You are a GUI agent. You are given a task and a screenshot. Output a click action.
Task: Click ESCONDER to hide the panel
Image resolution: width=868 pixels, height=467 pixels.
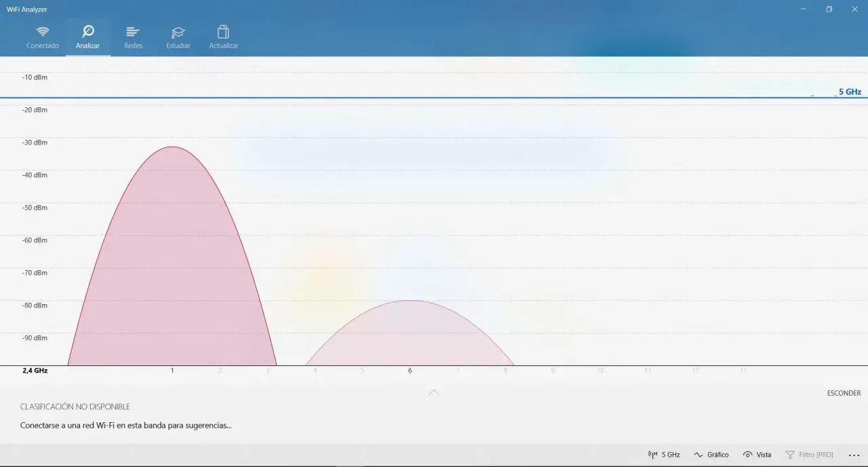click(844, 393)
